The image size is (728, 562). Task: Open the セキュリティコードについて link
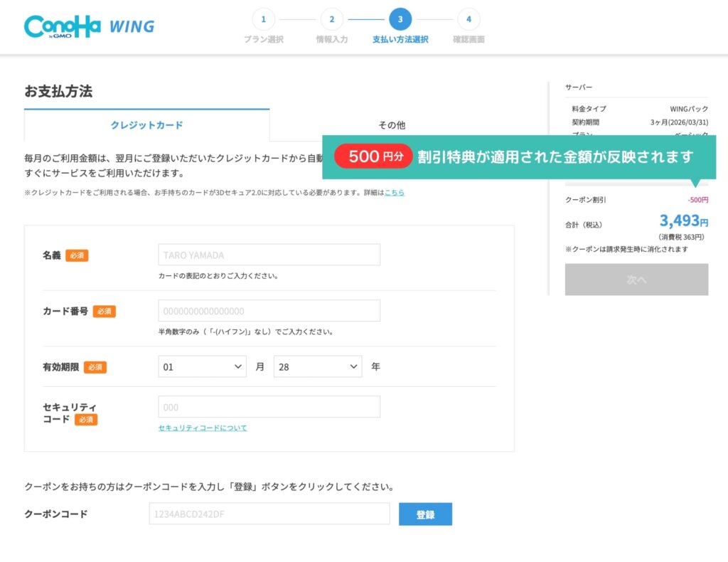(201, 427)
